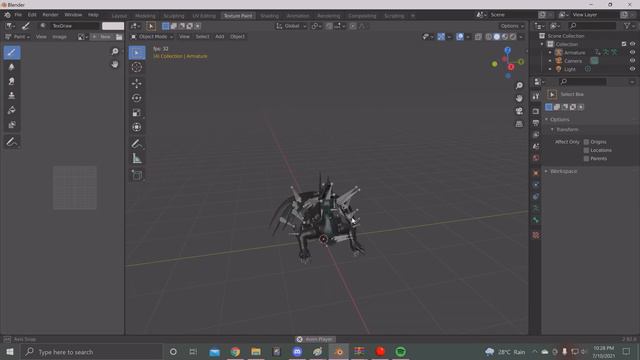Toggle visibility of Collection in outliner
The width and height of the screenshot is (640, 360).
point(632,44)
